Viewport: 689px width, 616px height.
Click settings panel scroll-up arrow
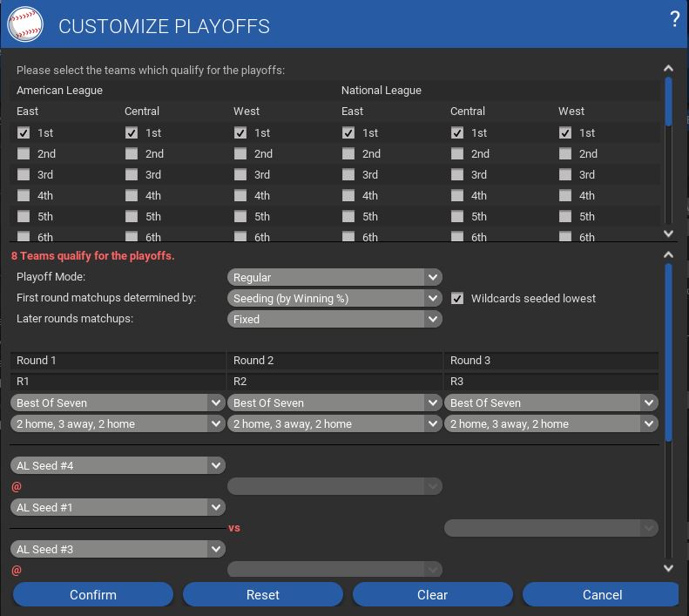point(668,255)
